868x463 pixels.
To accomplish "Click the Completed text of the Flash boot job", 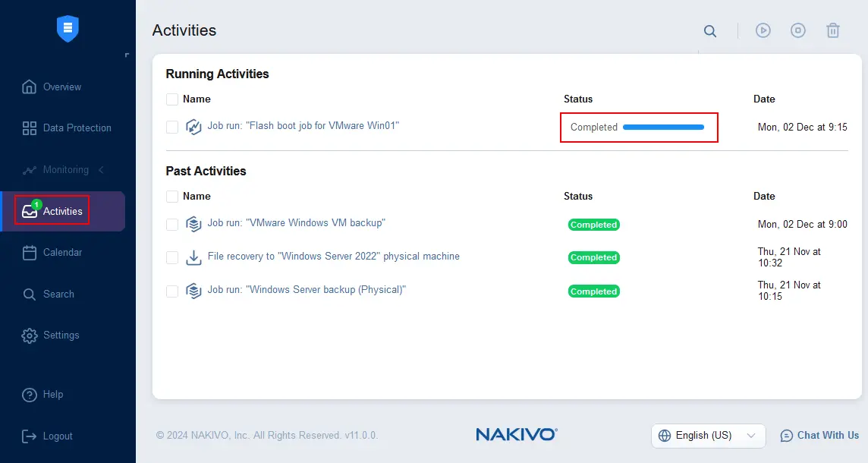I will coord(594,128).
